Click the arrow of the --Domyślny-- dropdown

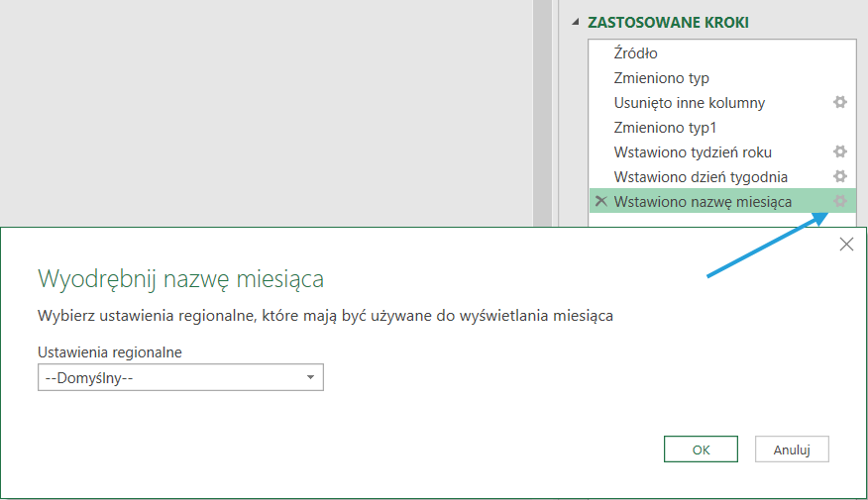[x=310, y=377]
